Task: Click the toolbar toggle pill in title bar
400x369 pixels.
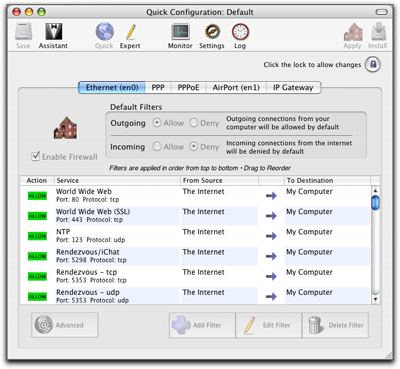Action: tap(381, 12)
